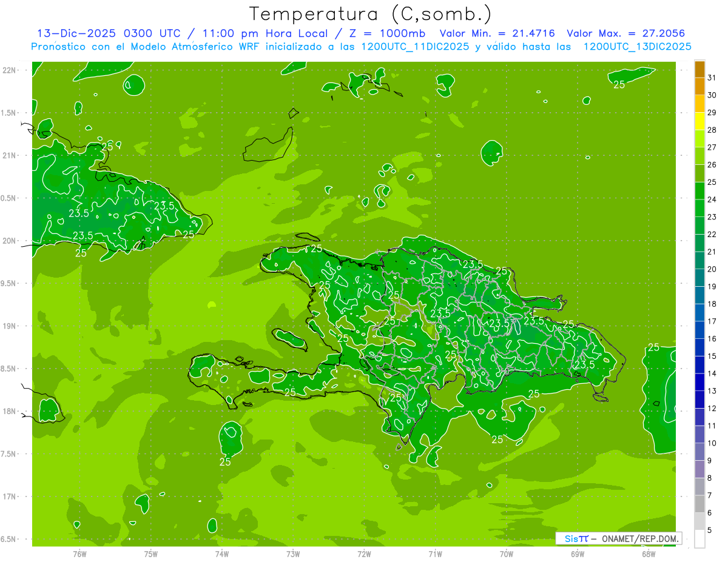Click the "12" value on the color scale
The height and width of the screenshot is (562, 728).
point(712,408)
